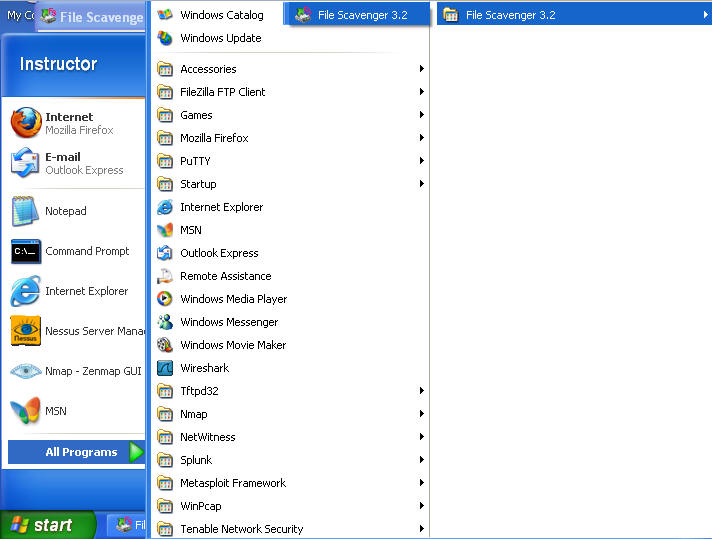712x539 pixels.
Task: Click the Mozilla Firefox subtitle under Internet
Action: (x=79, y=130)
